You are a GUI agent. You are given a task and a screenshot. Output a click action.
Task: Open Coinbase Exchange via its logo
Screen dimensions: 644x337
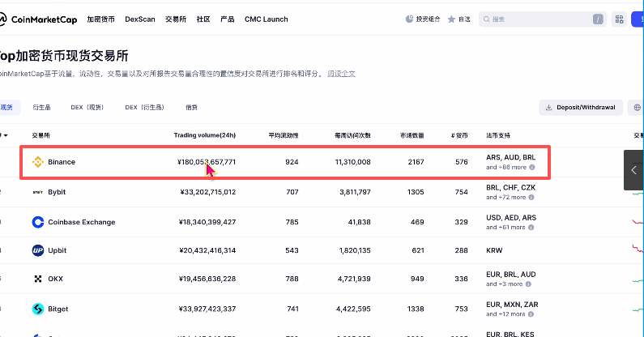(37, 222)
